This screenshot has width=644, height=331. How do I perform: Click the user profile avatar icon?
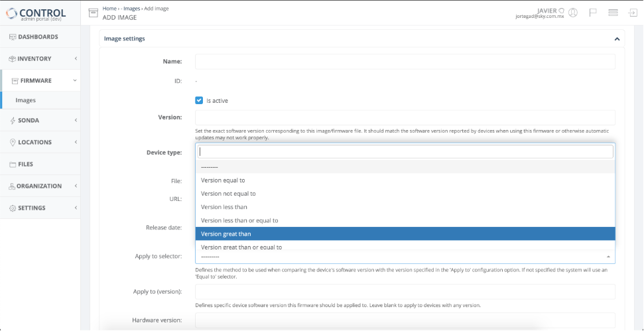[x=573, y=13]
